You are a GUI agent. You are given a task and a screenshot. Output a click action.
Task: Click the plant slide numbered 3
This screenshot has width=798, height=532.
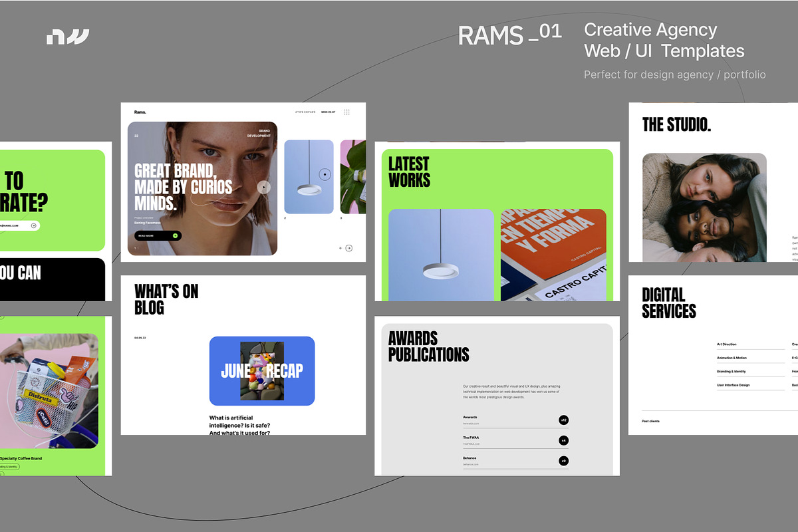[353, 177]
